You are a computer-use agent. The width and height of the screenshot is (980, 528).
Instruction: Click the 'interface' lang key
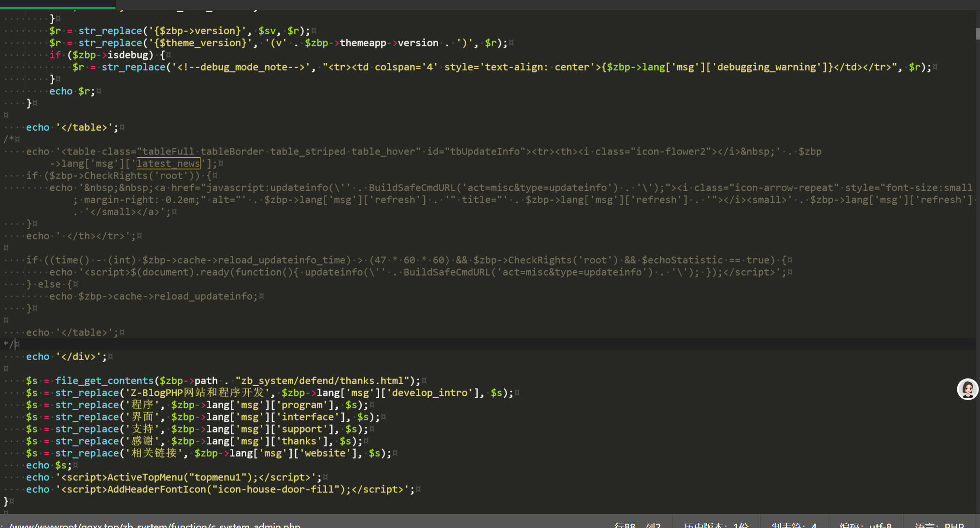click(x=308, y=417)
